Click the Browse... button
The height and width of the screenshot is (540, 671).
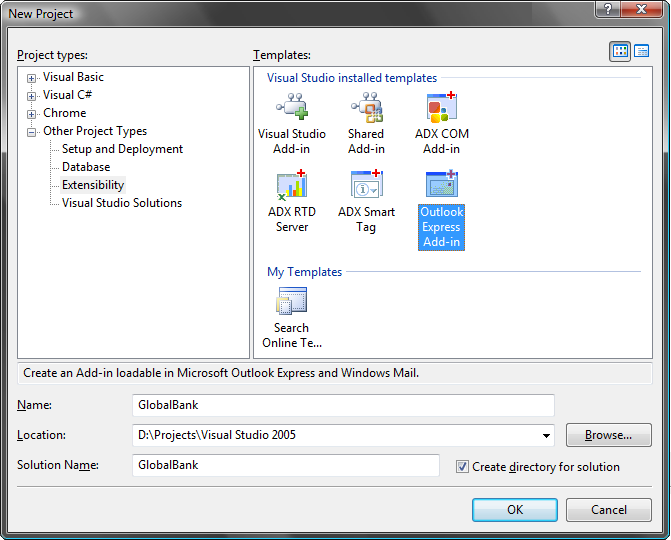pos(609,435)
